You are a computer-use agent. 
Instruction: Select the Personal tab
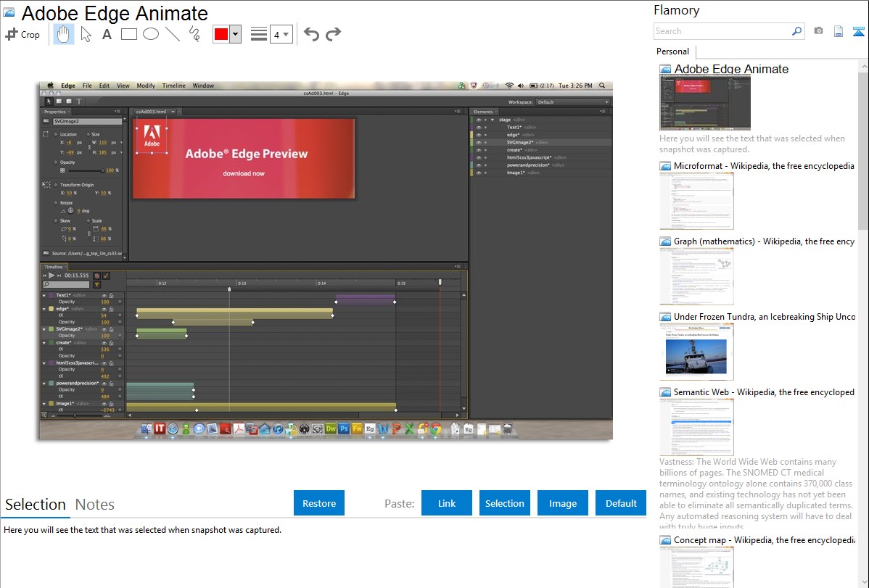click(673, 51)
